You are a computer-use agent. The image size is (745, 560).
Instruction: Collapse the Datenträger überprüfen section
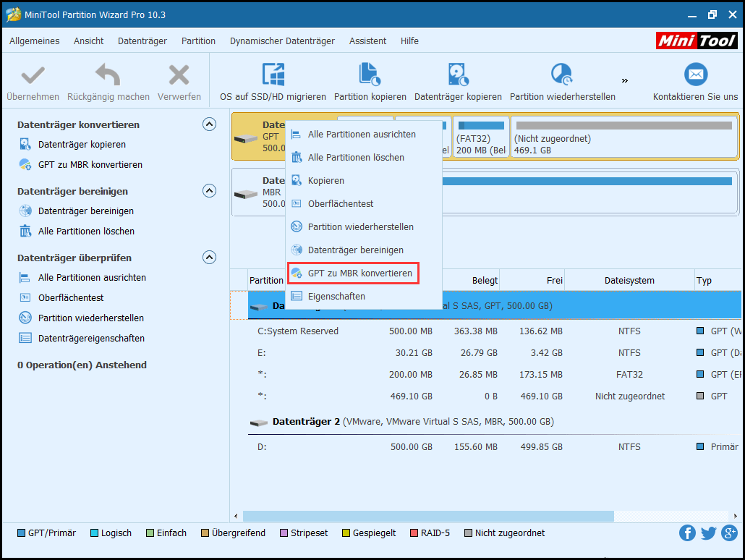[x=210, y=257]
